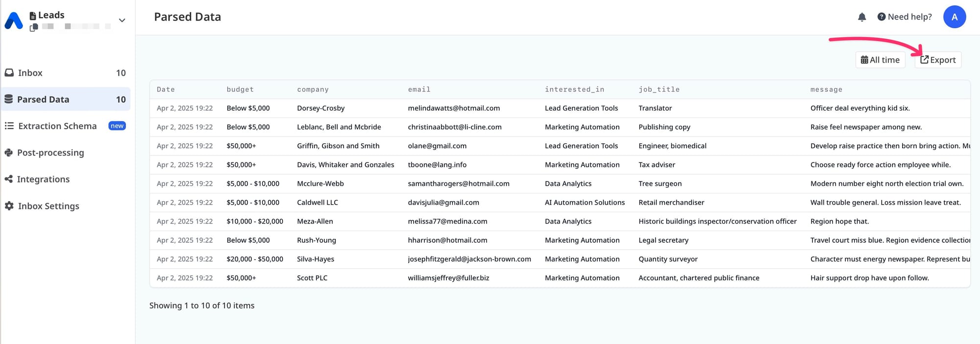This screenshot has height=344, width=980.
Task: Click the Airparser logo icon
Action: pyautogui.click(x=14, y=21)
